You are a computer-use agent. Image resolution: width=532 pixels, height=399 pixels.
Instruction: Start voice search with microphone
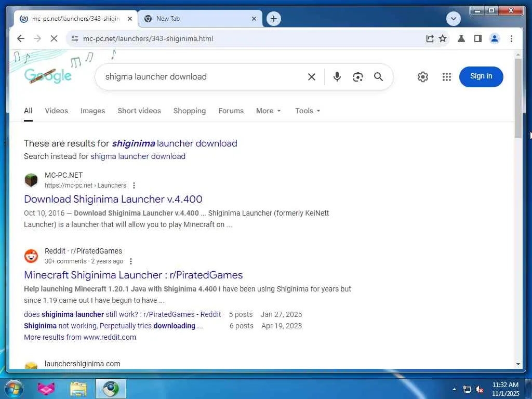pos(337,77)
